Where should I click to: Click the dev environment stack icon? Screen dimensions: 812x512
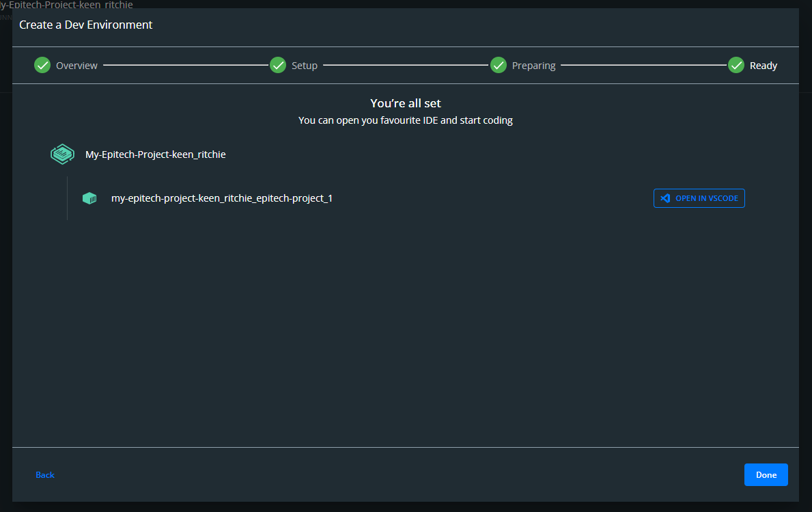click(62, 154)
